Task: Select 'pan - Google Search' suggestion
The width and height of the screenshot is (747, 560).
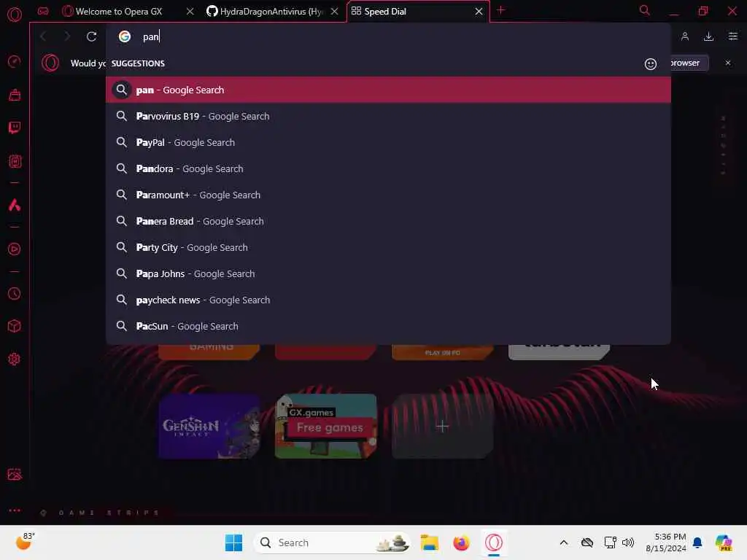Action: (x=388, y=90)
